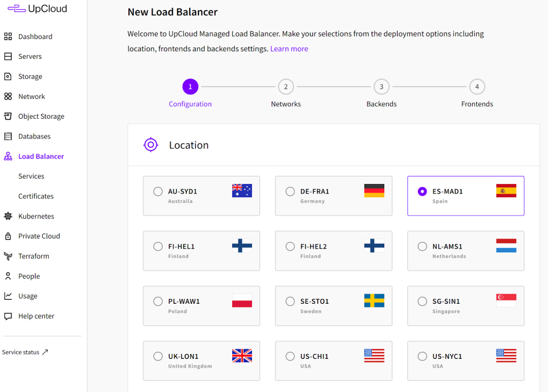The image size is (548, 392).
Task: Jump to step 4 Frontends
Action: [x=477, y=87]
